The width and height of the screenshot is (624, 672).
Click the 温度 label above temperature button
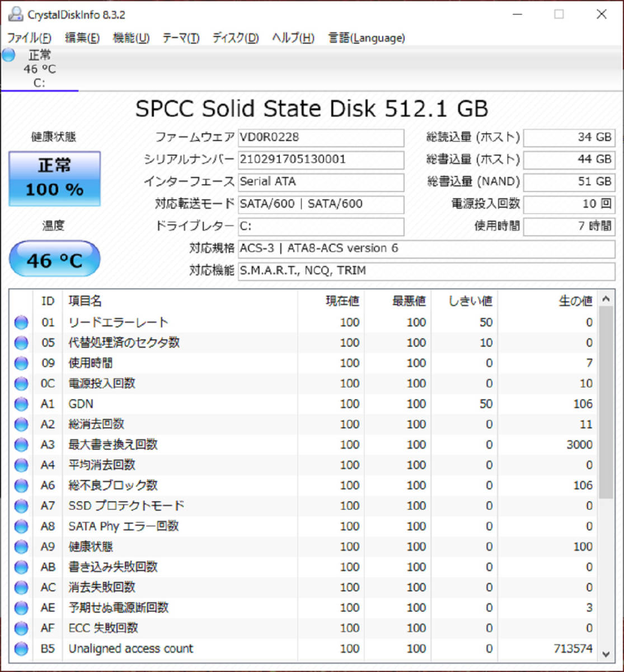54,226
